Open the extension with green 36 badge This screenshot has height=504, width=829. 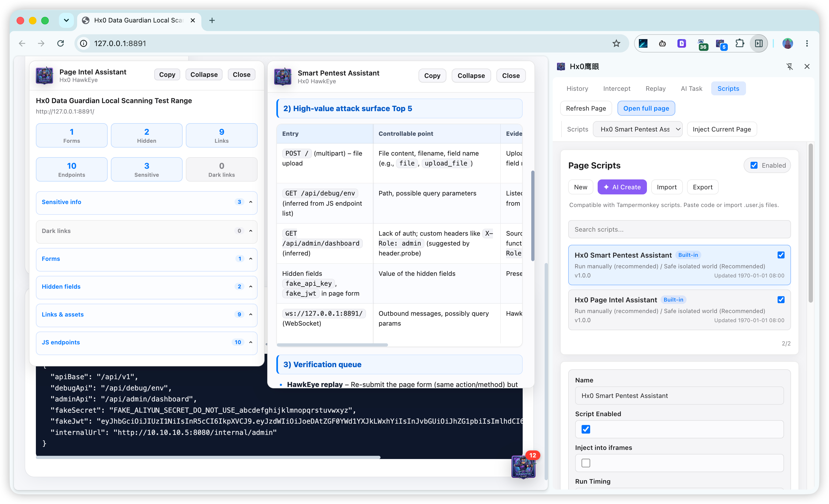[x=702, y=44]
